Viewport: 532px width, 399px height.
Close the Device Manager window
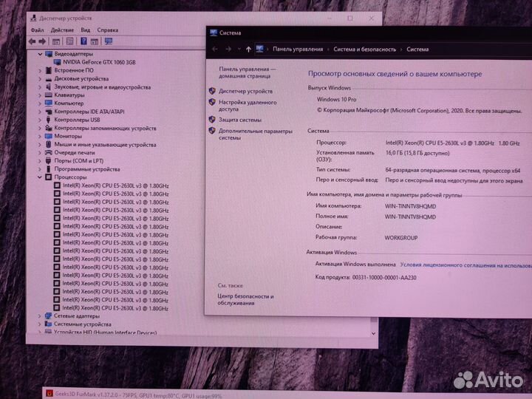click(x=371, y=18)
